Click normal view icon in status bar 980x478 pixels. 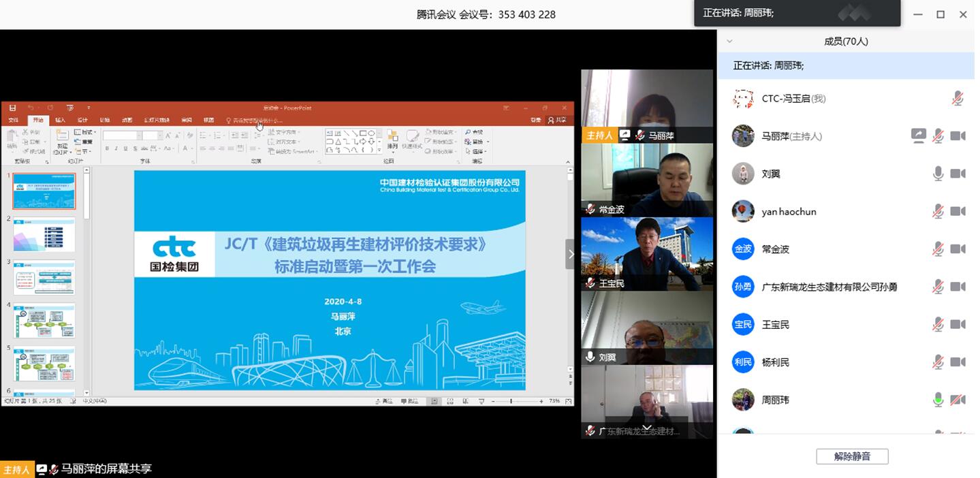tap(434, 401)
